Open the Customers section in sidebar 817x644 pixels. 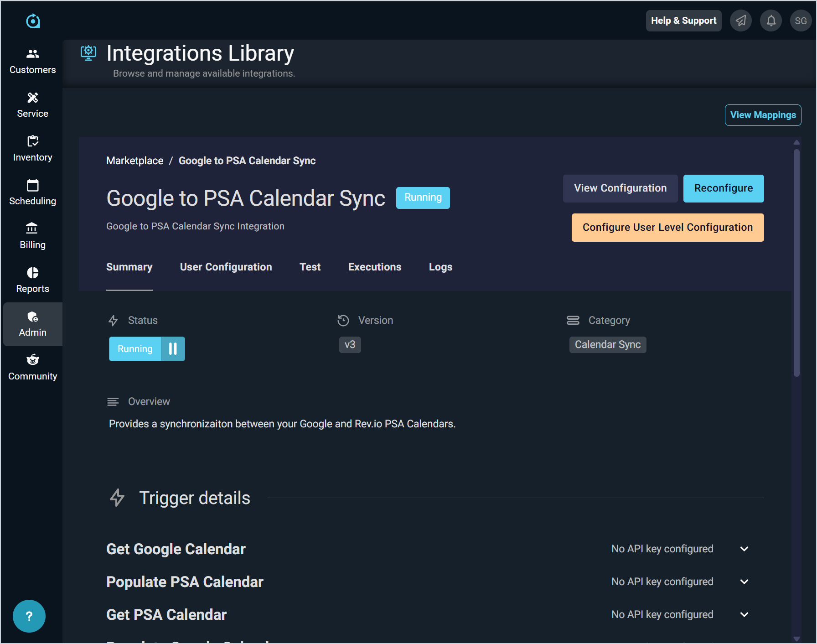coord(32,61)
